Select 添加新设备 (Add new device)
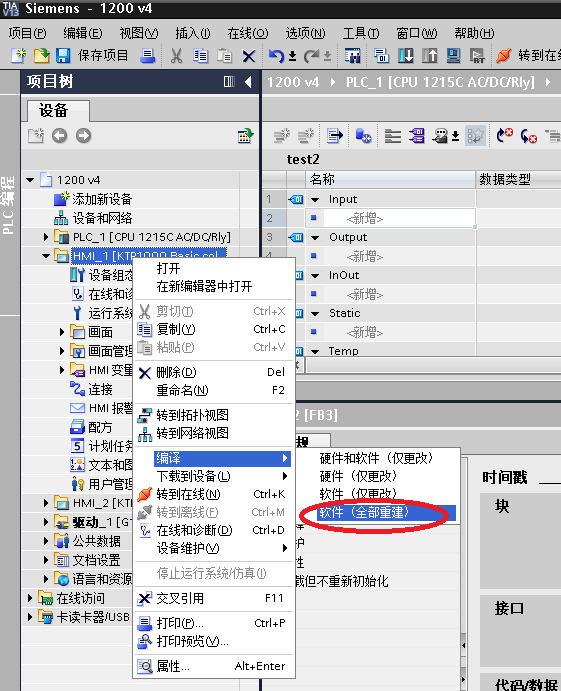Image resolution: width=561 pixels, height=691 pixels. coord(93,199)
